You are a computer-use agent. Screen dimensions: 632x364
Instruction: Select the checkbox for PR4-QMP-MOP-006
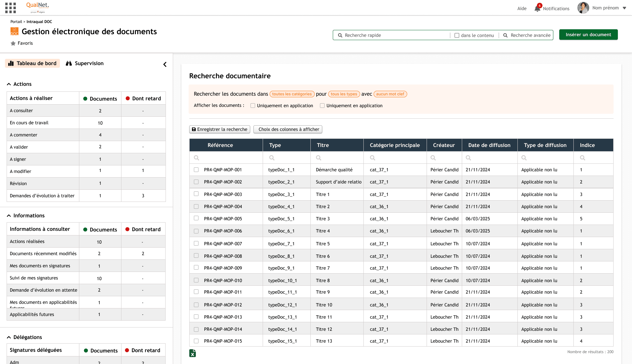pos(196,231)
